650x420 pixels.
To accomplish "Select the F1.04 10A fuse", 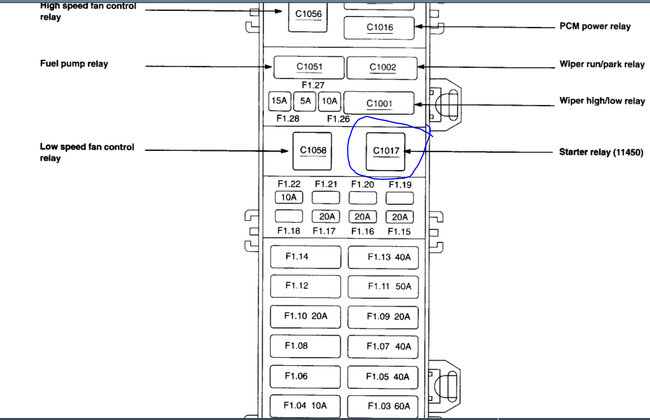I will (x=305, y=406).
